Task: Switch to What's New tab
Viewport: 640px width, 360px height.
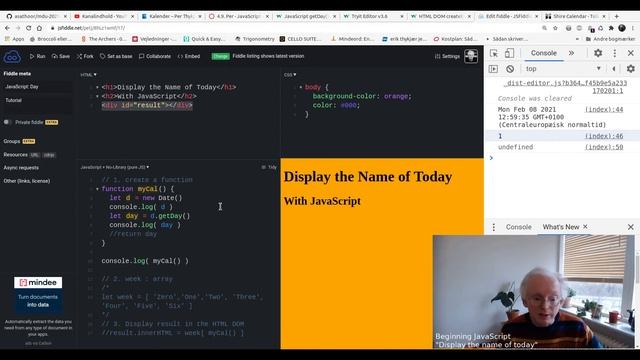Action: (x=560, y=227)
